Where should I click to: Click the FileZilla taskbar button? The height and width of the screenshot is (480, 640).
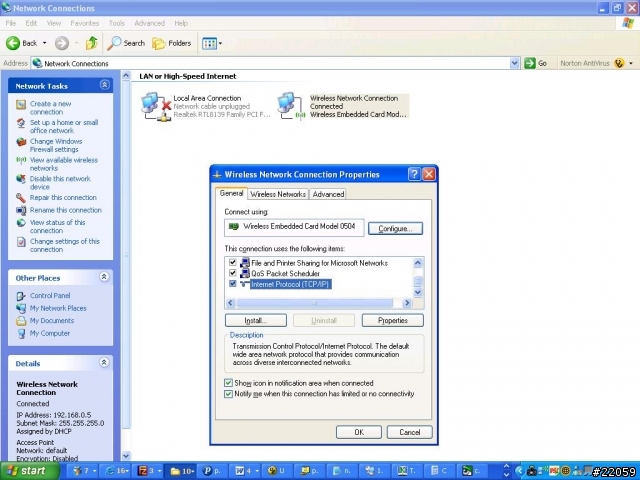tap(149, 471)
